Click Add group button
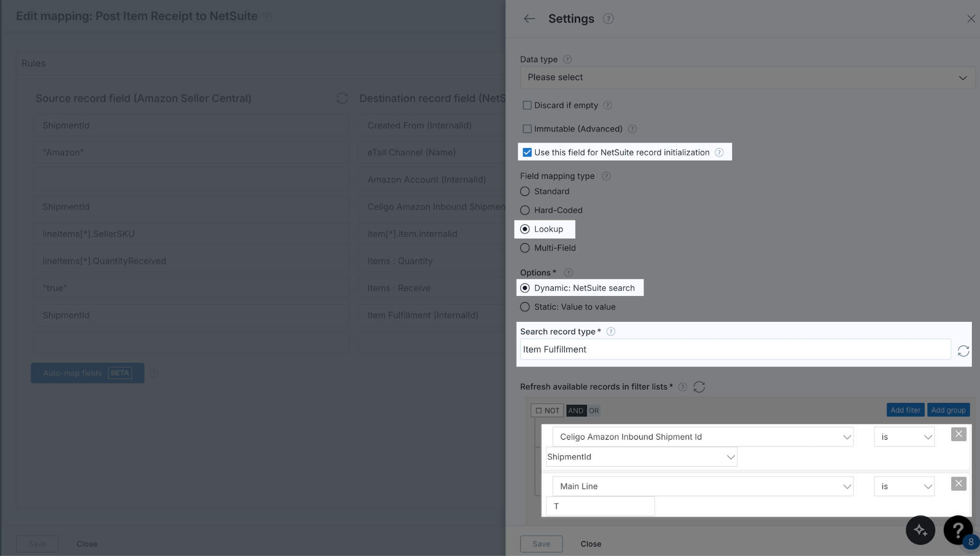Viewport: 980px width, 556px height. pyautogui.click(x=948, y=410)
